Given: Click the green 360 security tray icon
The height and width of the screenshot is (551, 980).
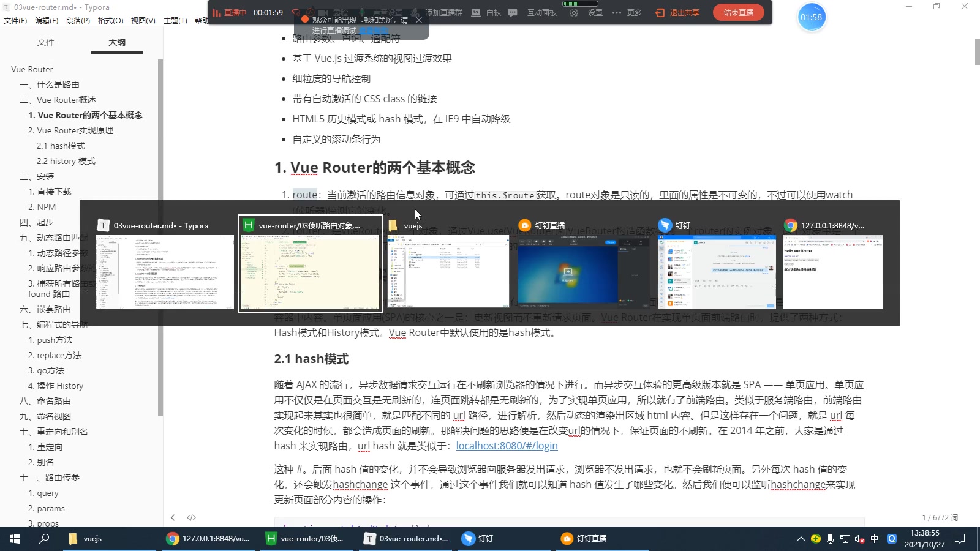Looking at the screenshot, I should pyautogui.click(x=815, y=539).
